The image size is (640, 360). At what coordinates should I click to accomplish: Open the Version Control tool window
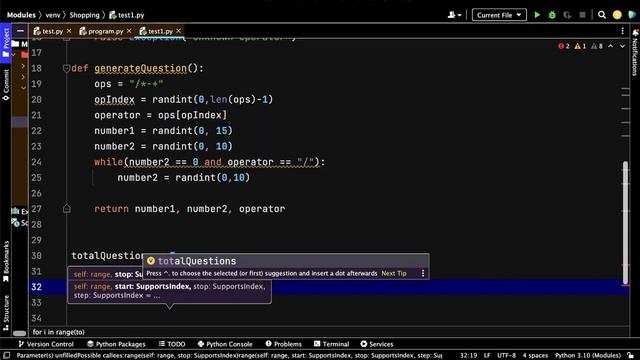pos(46,344)
